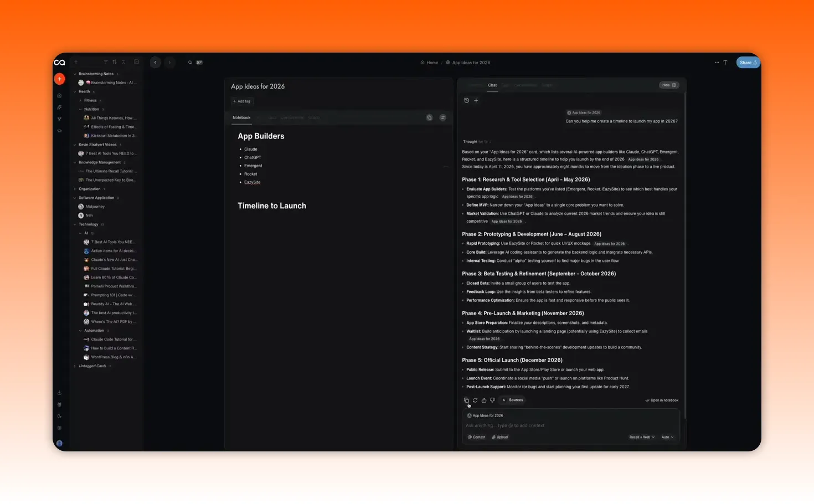
Task: Open settings gear in left rail
Action: (59, 428)
